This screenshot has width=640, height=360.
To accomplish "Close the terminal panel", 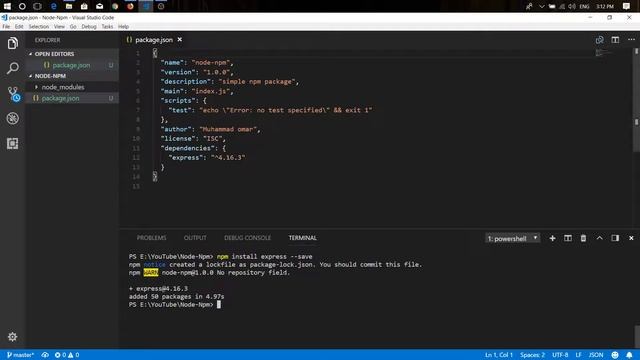I will (x=631, y=238).
